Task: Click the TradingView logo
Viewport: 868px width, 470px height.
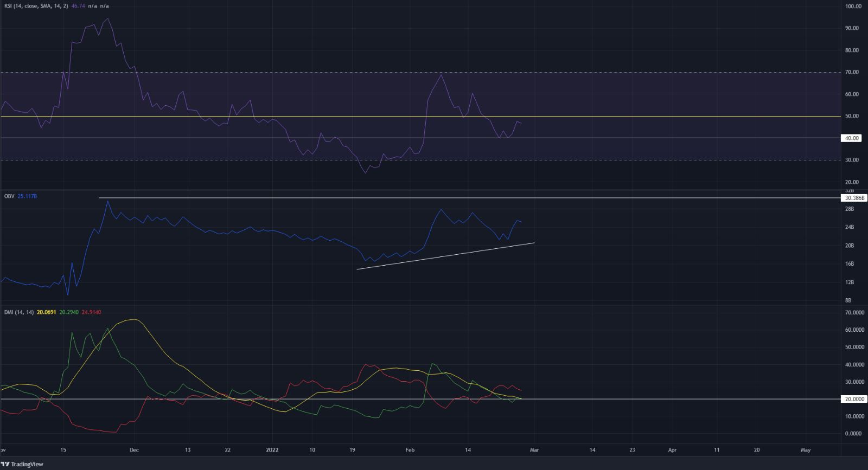Action: (x=23, y=464)
